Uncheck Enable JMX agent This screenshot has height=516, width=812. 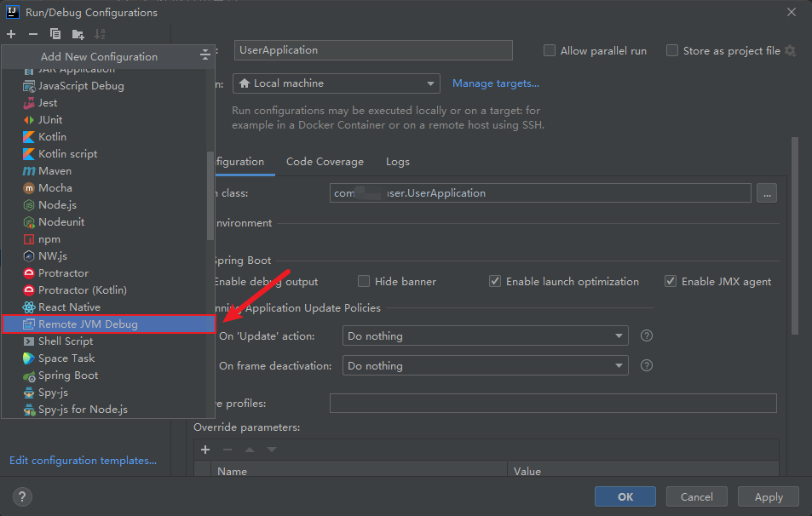click(671, 281)
